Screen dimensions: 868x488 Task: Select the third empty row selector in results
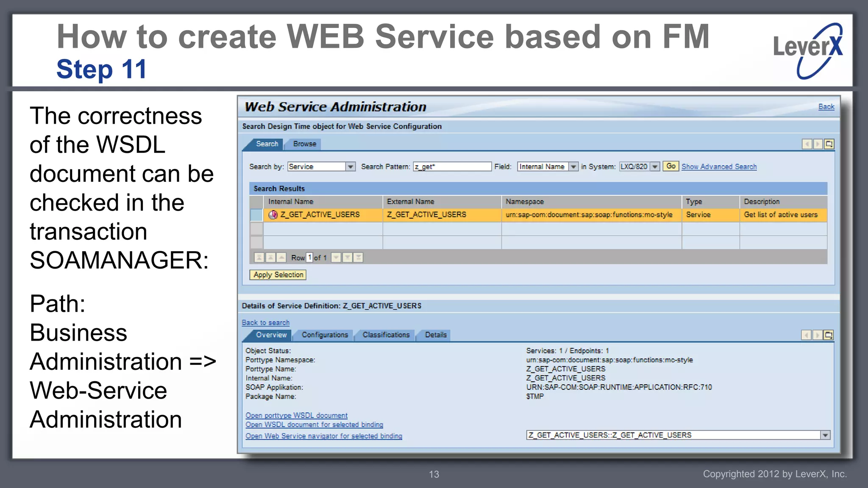[x=256, y=242]
